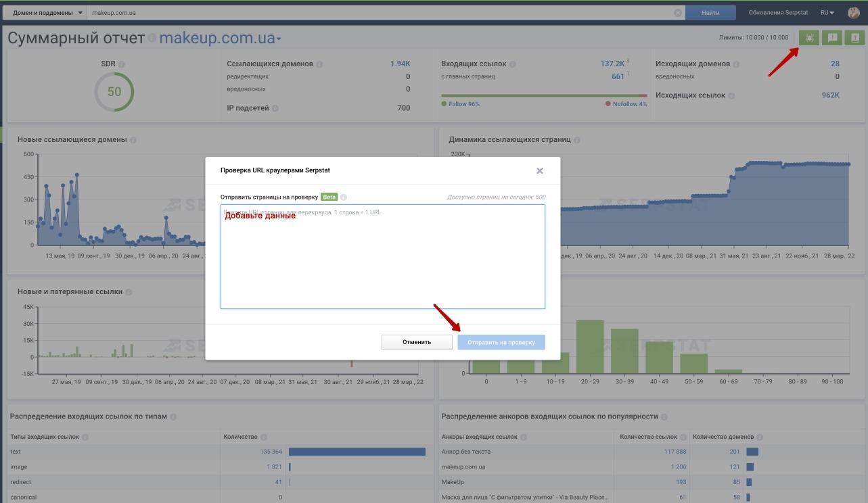Focus the domain search input field
This screenshot has height=503, width=868.
386,13
